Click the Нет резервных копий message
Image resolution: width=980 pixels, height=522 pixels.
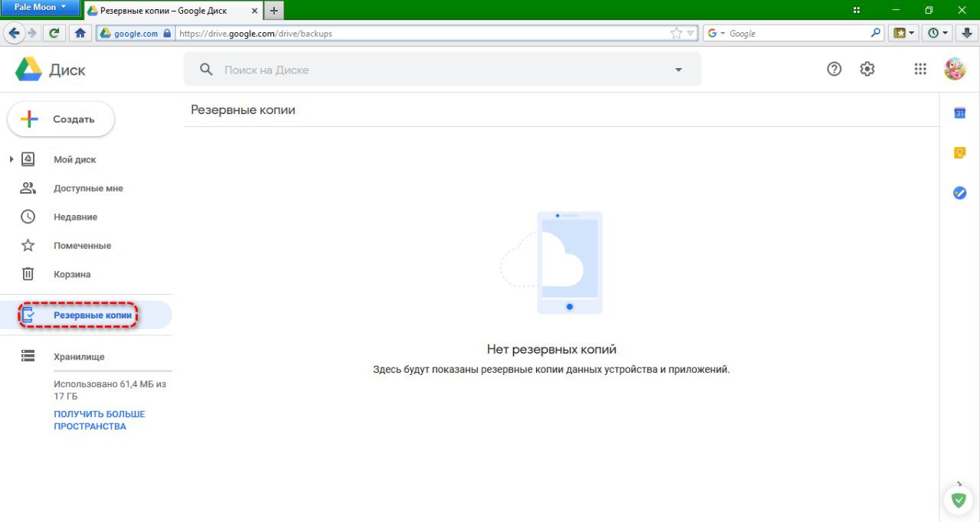point(551,350)
